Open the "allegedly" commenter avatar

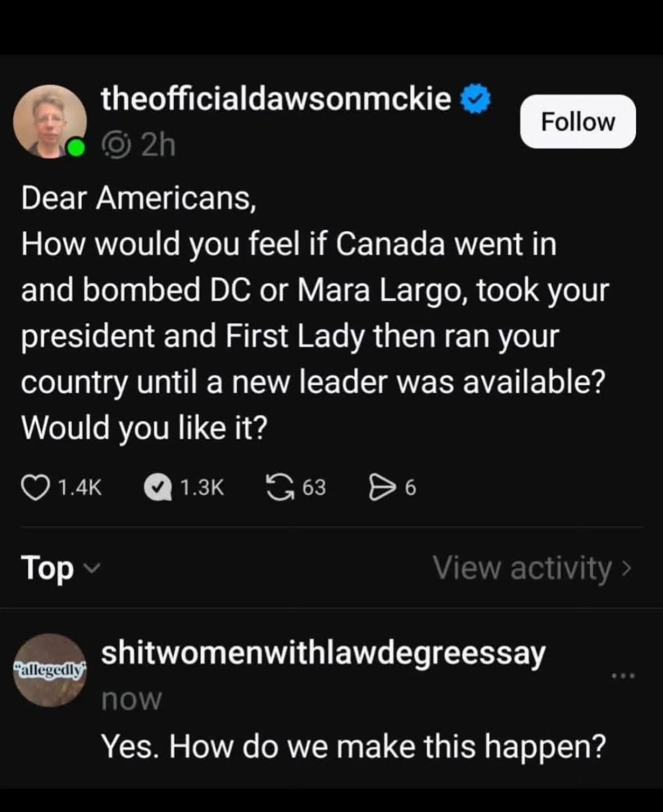click(50, 670)
